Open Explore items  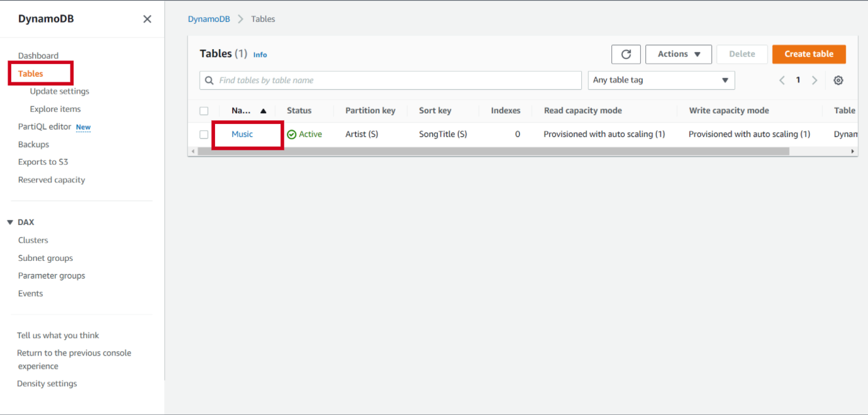pos(55,109)
